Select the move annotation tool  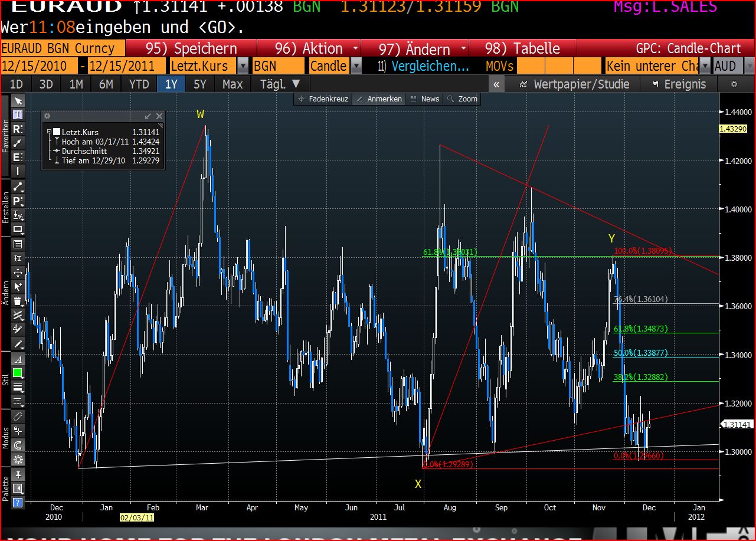(x=18, y=273)
